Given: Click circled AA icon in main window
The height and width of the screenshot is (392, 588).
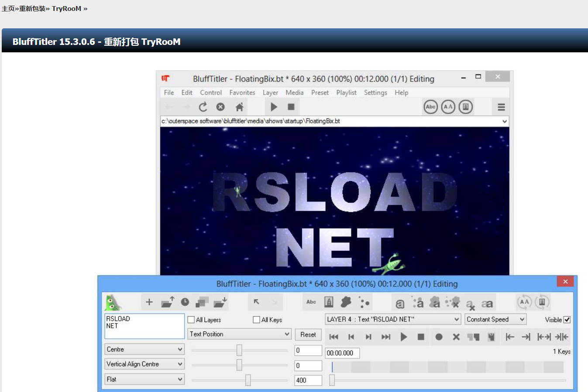Looking at the screenshot, I should (448, 107).
